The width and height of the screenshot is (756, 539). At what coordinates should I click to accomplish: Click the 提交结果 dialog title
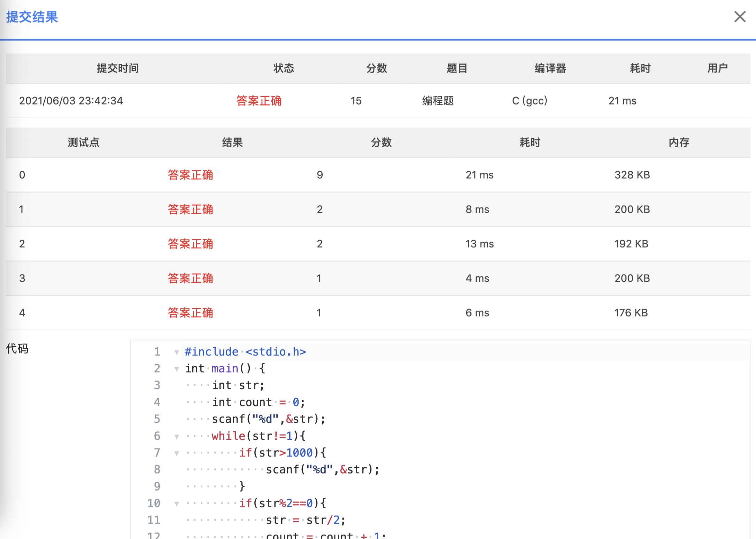coord(32,17)
